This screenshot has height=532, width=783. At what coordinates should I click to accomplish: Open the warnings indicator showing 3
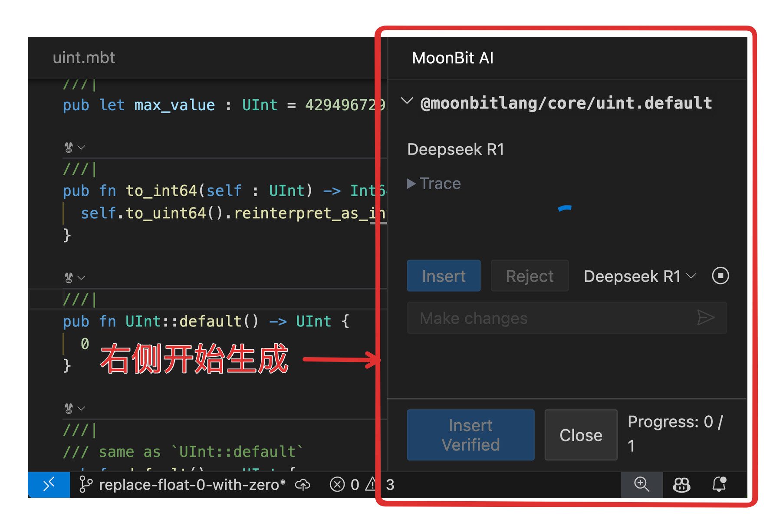click(x=380, y=484)
